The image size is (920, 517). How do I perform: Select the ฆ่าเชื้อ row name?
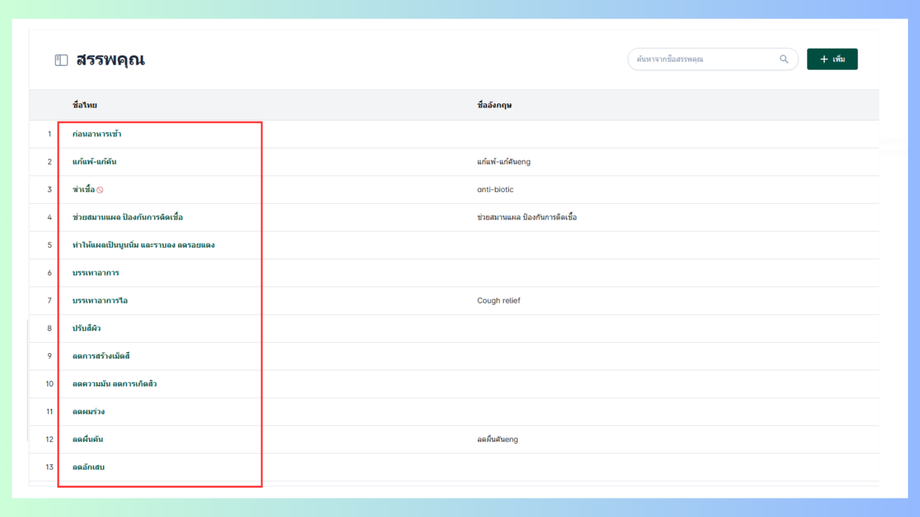83,189
